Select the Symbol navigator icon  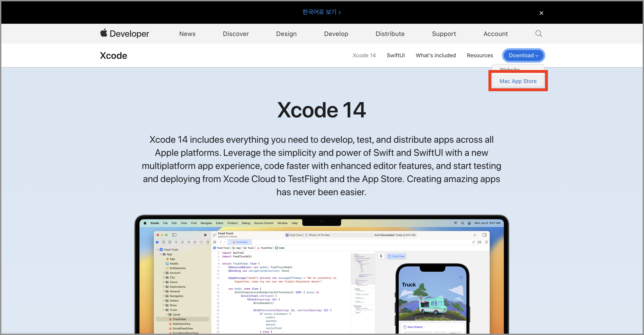[x=170, y=242]
